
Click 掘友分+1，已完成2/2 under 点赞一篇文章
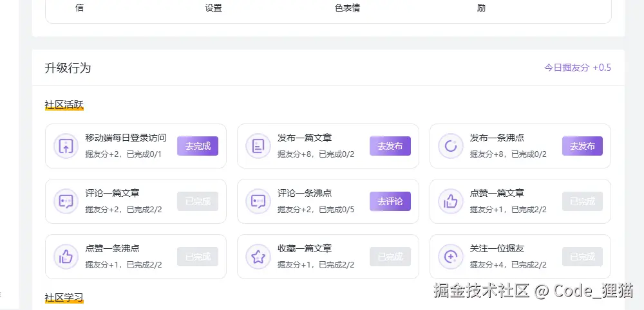click(x=509, y=210)
